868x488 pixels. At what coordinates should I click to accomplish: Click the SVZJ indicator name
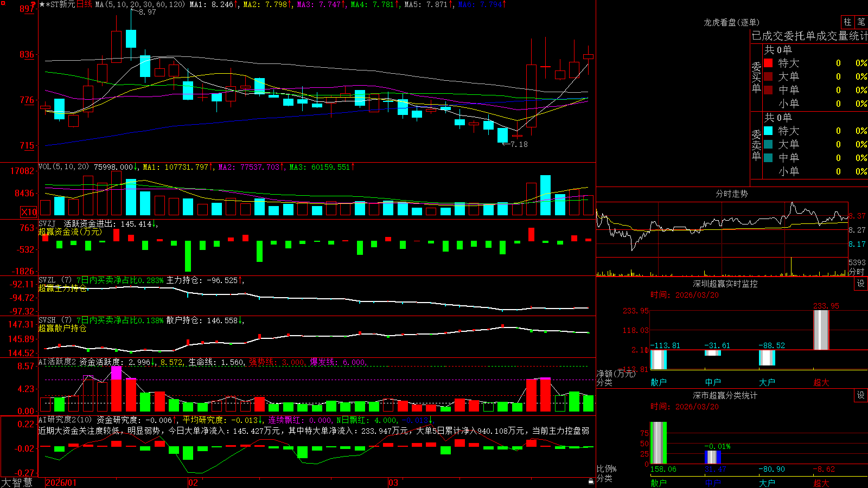[47, 223]
